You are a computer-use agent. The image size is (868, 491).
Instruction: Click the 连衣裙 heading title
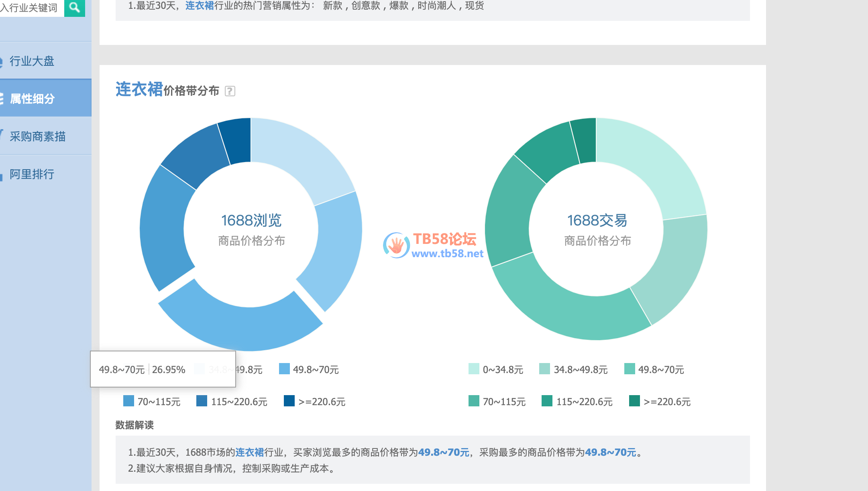click(139, 89)
